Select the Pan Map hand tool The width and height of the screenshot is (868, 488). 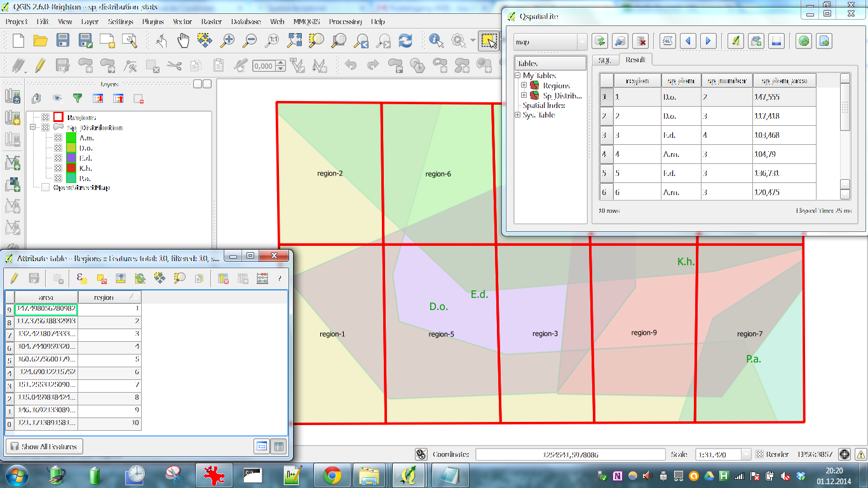pos(183,41)
